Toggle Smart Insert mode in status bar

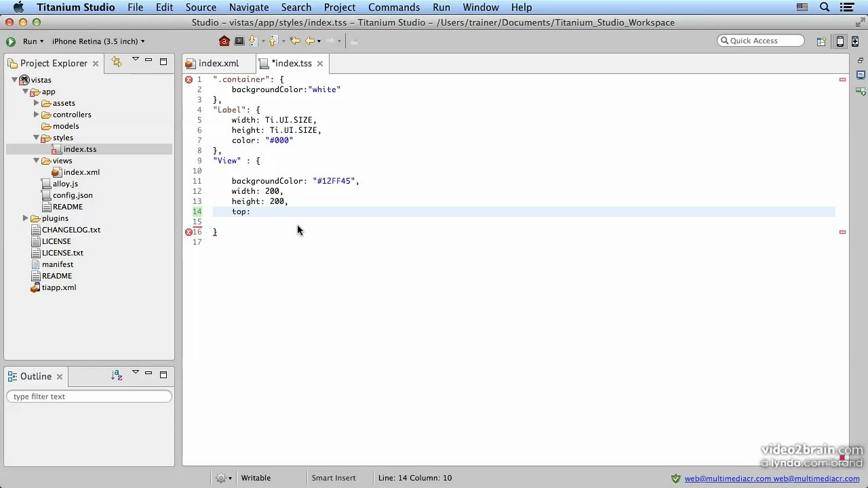(x=333, y=478)
